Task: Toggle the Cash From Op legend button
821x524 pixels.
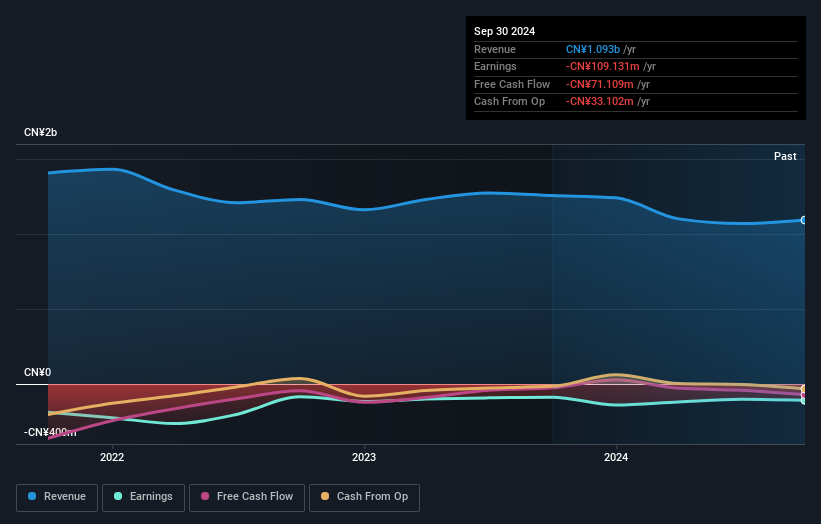Action: (364, 497)
